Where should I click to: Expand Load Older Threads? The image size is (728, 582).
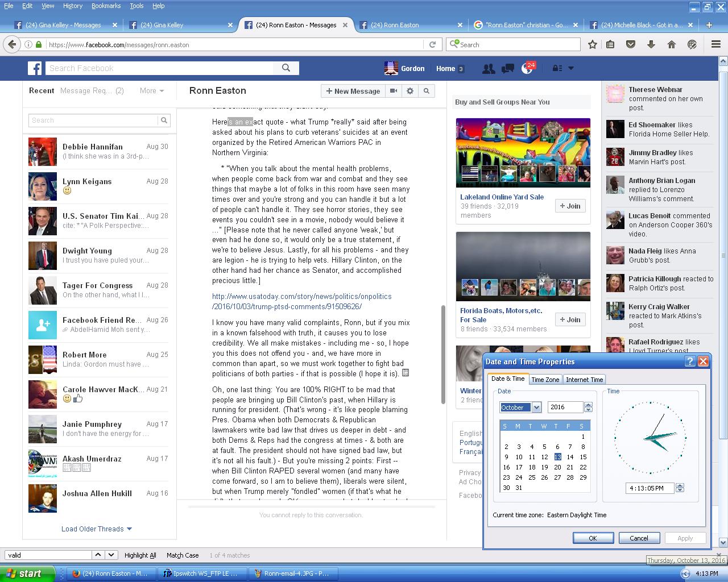96,529
